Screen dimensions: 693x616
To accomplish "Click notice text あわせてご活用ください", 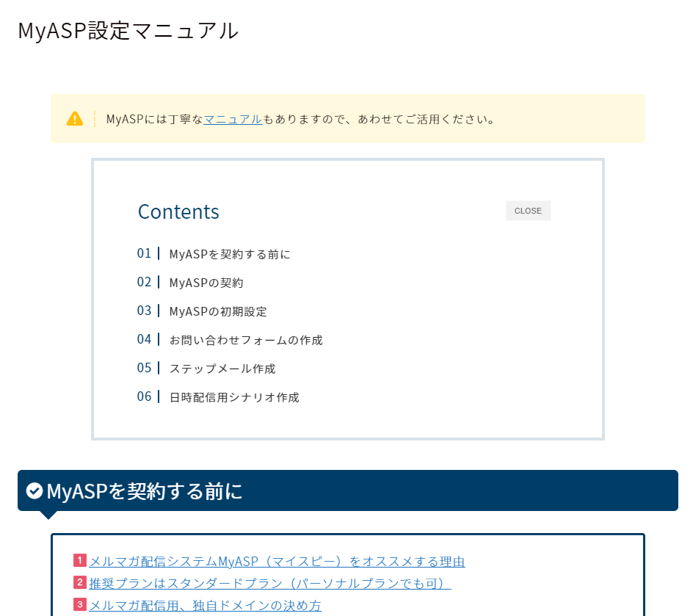I will [426, 120].
